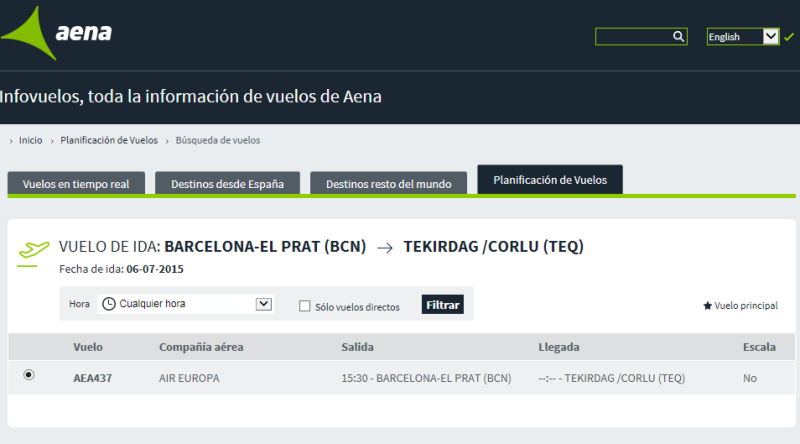Viewport: 800px width, 444px height.
Task: Open the English language dropdown
Action: 743,36
